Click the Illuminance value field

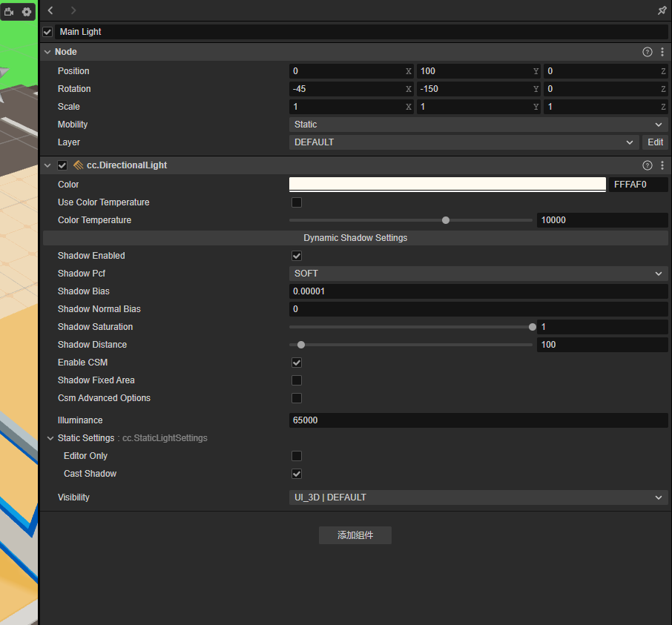point(478,420)
